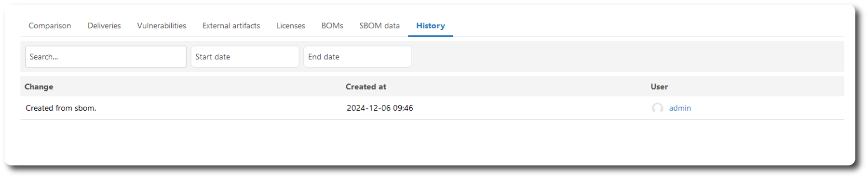The width and height of the screenshot is (868, 178).
Task: Sort by the Change column header
Action: (39, 87)
